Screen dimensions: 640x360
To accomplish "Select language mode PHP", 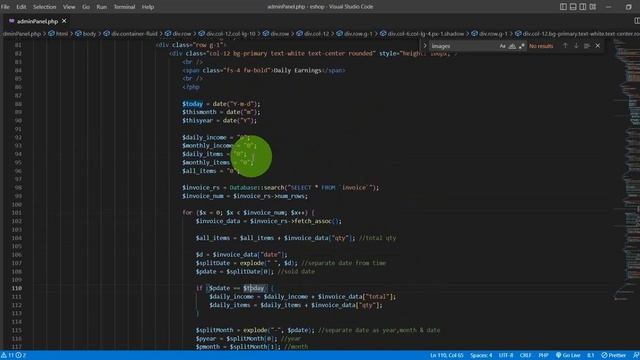I will 543,356.
